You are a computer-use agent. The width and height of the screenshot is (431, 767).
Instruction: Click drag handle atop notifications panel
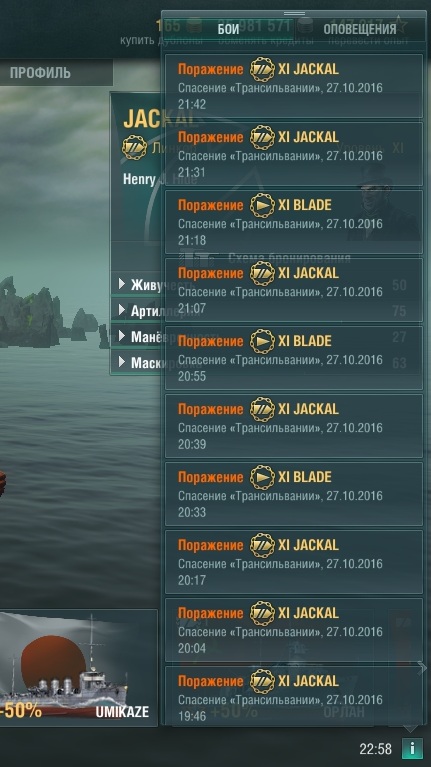(294, 13)
